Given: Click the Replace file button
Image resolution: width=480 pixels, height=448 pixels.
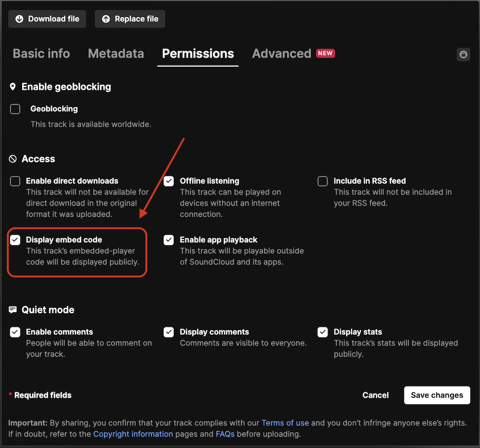Looking at the screenshot, I should tap(130, 19).
